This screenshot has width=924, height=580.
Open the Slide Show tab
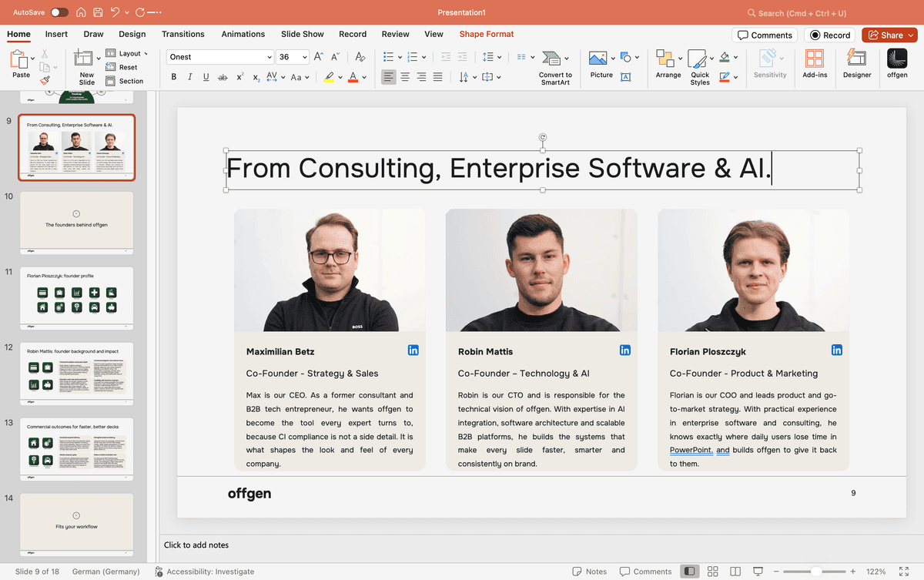pyautogui.click(x=302, y=34)
